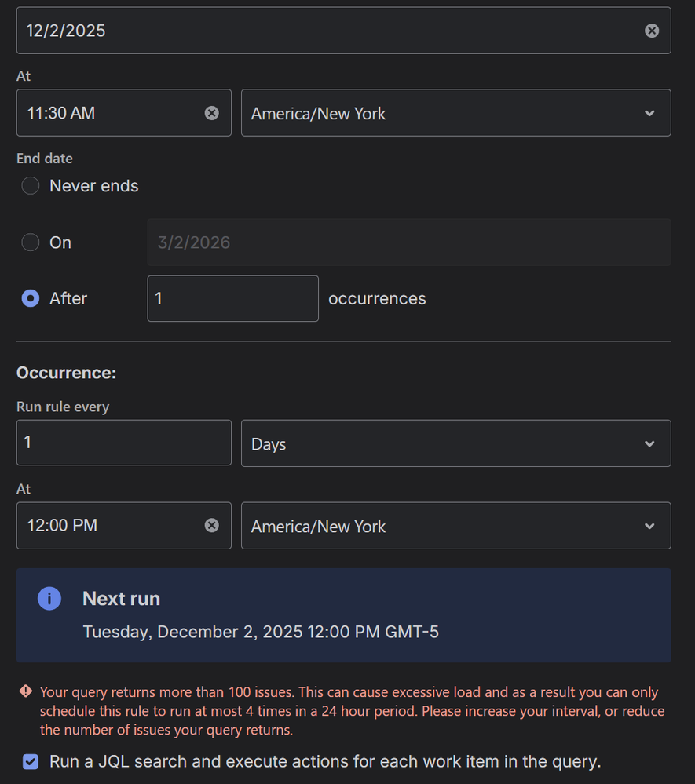Select the Never ends radio button

30,185
